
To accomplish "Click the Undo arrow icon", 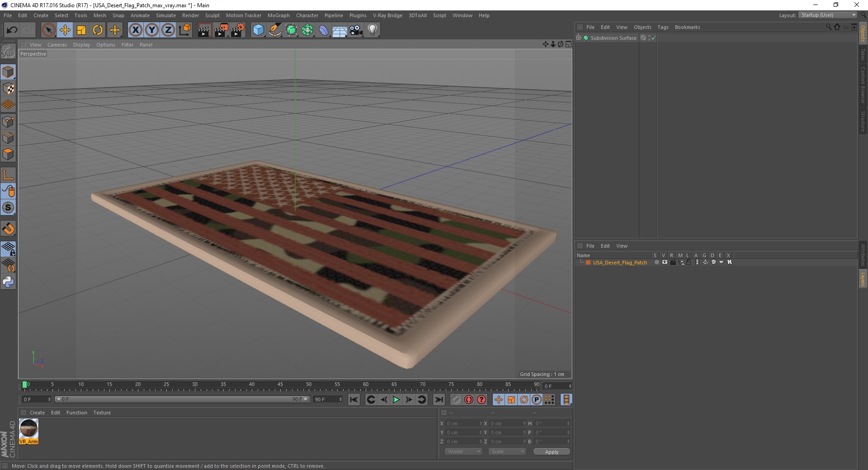I will [12, 30].
